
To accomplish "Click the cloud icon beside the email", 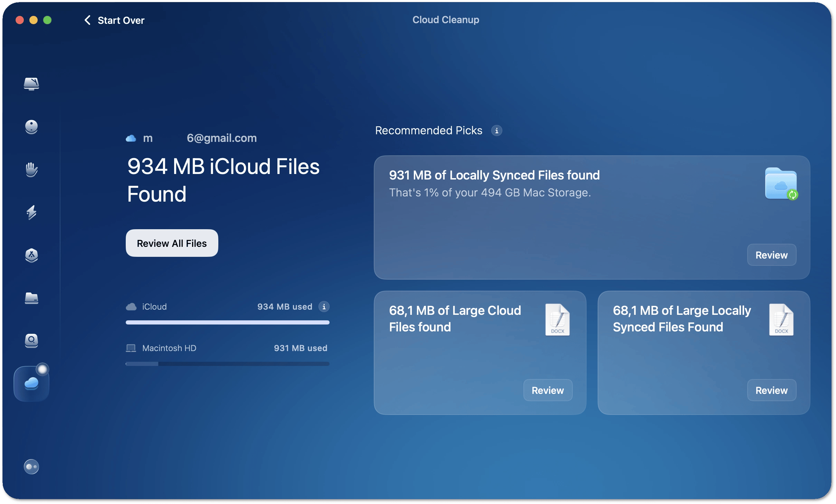I will [131, 138].
